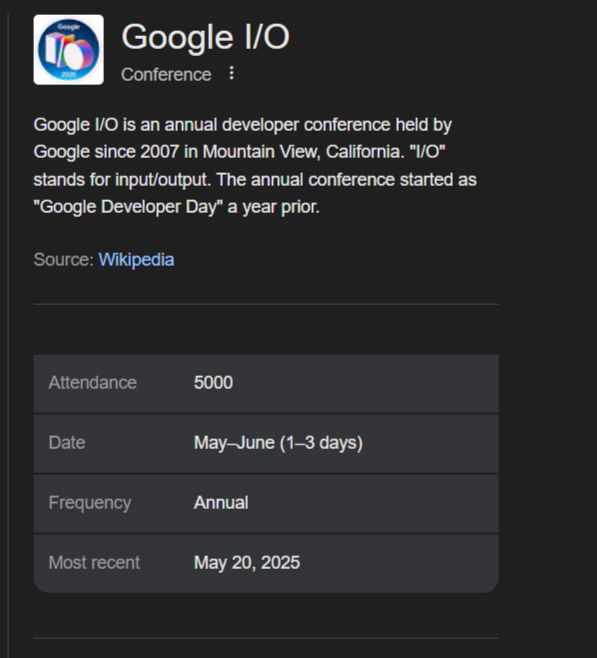Click the 5000 attendance value
Image resolution: width=597 pixels, height=658 pixels.
point(213,383)
